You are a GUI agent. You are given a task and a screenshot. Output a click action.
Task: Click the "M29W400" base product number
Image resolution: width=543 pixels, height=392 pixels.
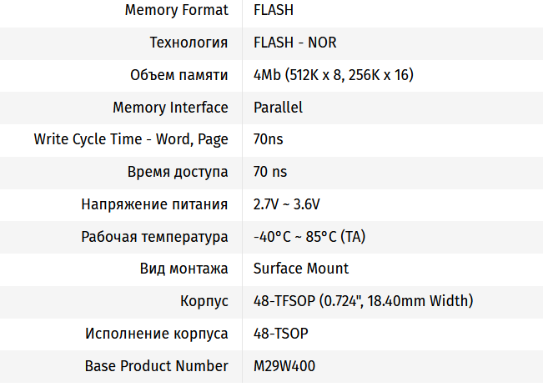284,366
